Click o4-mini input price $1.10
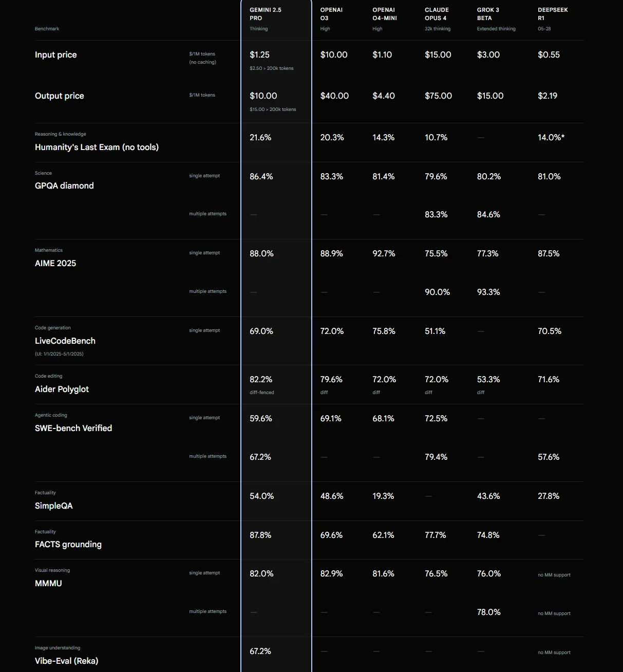The width and height of the screenshot is (623, 672). pos(382,54)
